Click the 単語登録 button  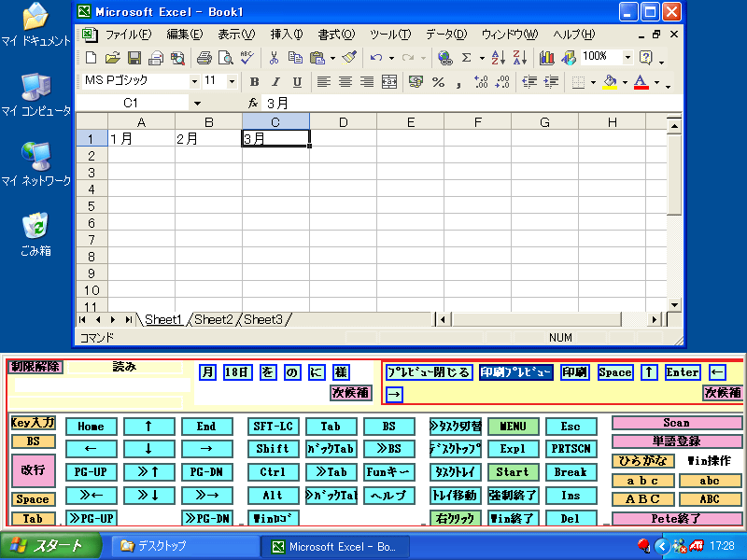click(x=676, y=441)
